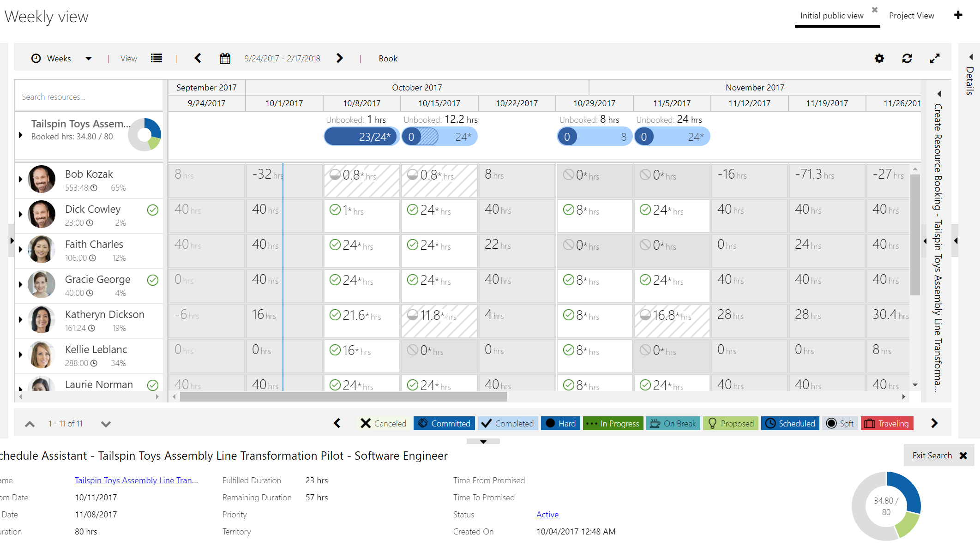Click the horizontal schedule scrollbar
Image resolution: width=980 pixels, height=552 pixels.
click(343, 397)
